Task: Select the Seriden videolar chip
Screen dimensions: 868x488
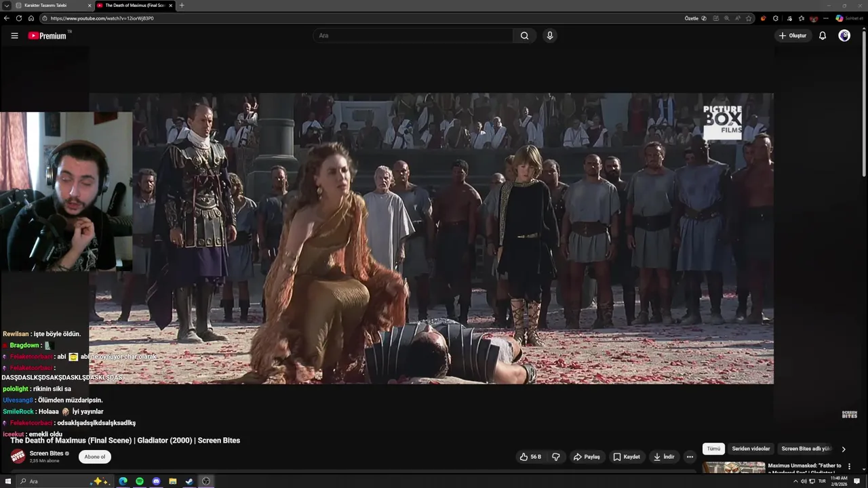Action: point(751,449)
